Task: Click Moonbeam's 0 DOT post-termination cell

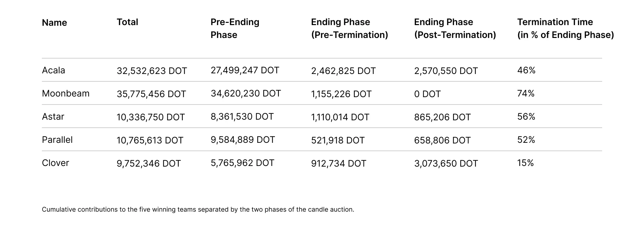Action: coord(427,94)
